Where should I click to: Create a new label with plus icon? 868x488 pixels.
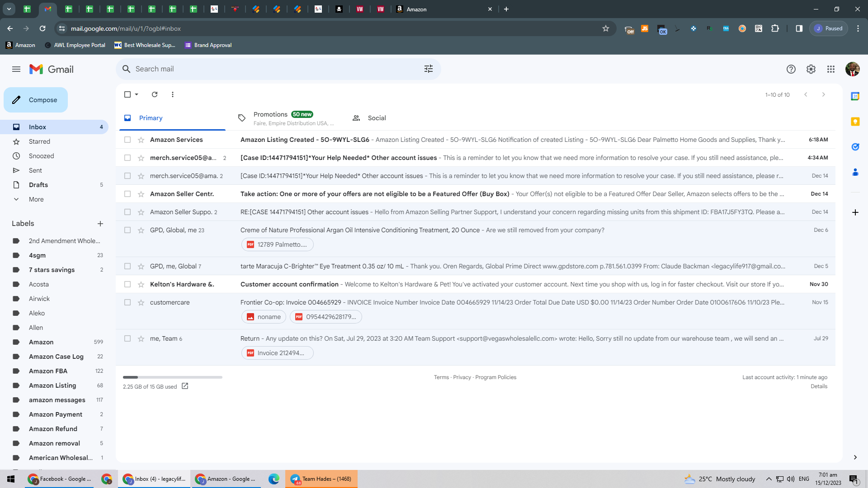[100, 224]
